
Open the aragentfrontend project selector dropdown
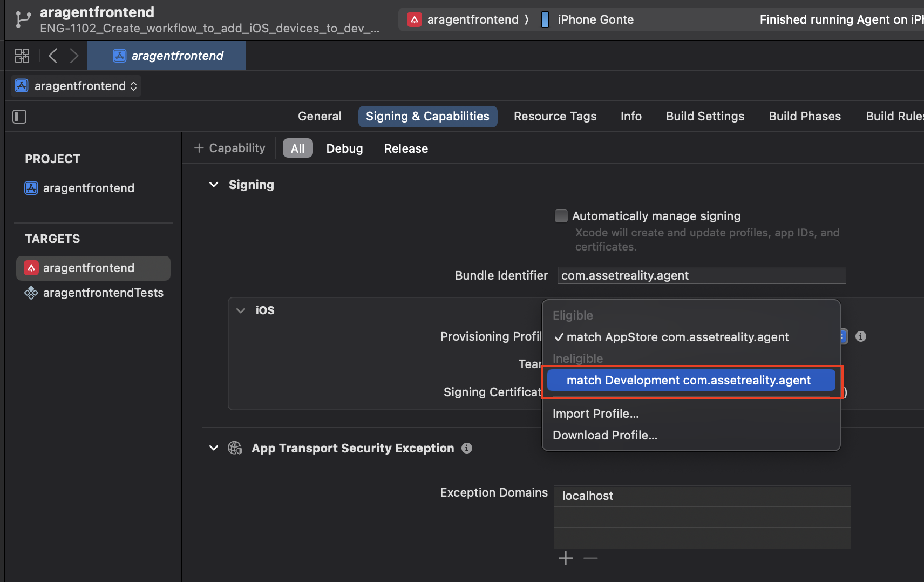pyautogui.click(x=76, y=86)
